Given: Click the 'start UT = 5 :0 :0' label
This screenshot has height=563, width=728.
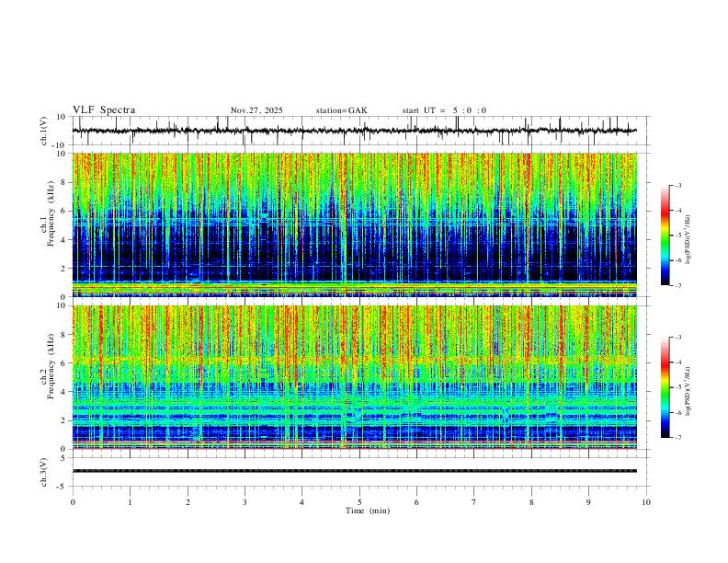Looking at the screenshot, I should pyautogui.click(x=444, y=110).
